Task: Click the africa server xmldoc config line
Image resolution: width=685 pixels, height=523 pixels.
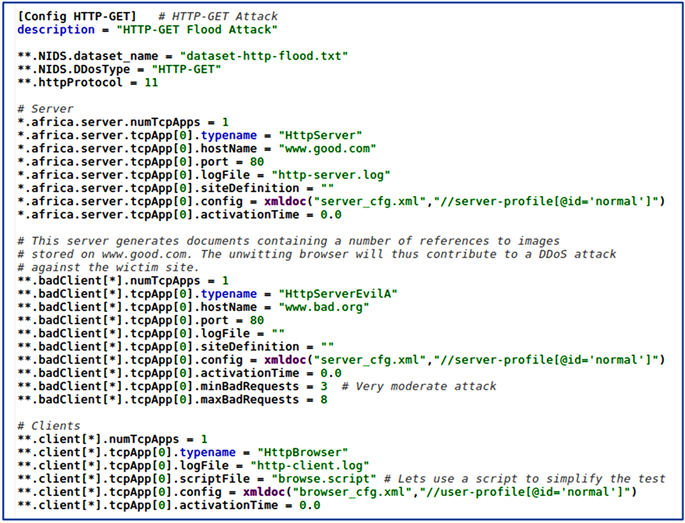Action: (341, 201)
